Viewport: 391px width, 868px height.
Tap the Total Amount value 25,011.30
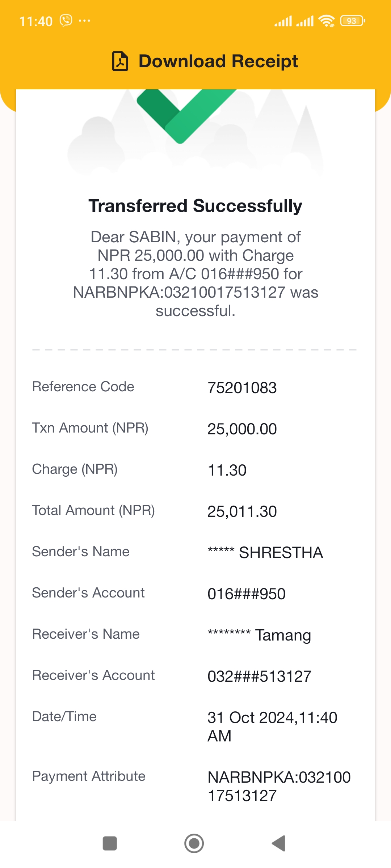[x=242, y=511]
